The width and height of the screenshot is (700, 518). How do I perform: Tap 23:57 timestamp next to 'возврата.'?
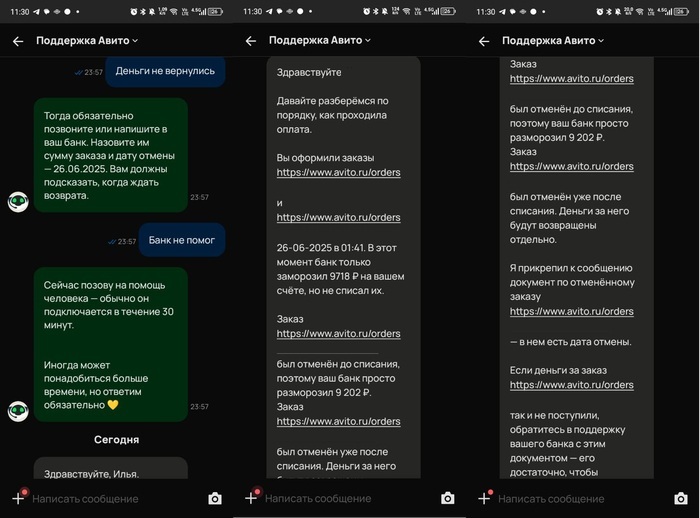coord(199,197)
